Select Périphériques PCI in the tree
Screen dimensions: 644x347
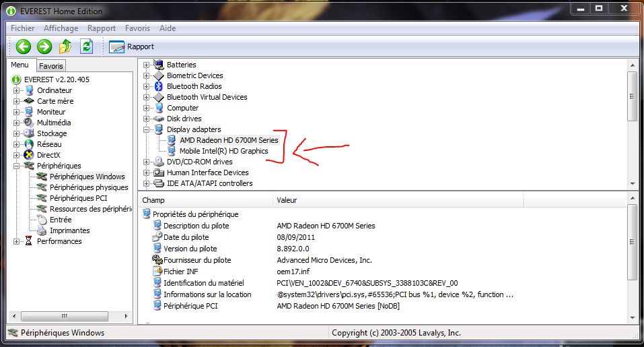coord(79,198)
